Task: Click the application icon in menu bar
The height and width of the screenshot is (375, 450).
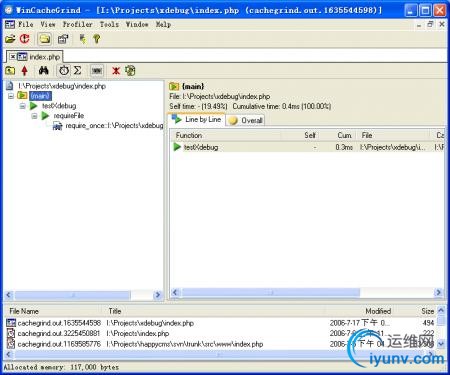Action: (x=10, y=24)
